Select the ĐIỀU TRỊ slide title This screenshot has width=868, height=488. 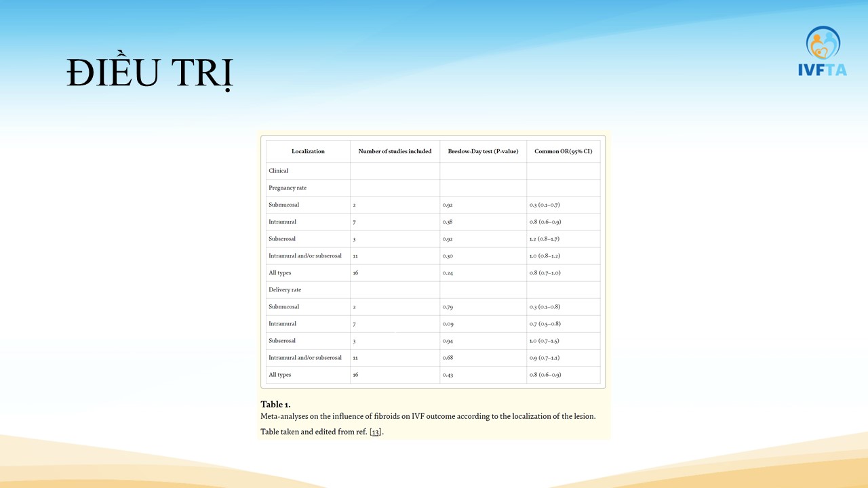pyautogui.click(x=150, y=73)
